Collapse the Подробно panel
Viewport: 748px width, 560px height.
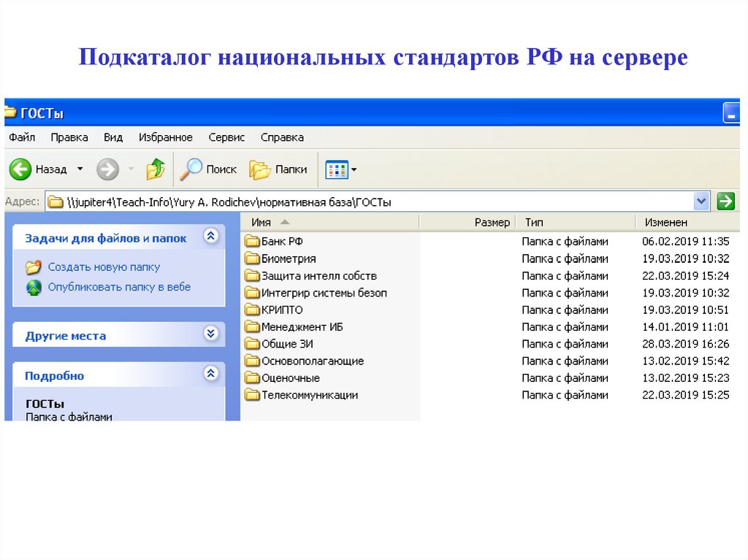coord(211,373)
